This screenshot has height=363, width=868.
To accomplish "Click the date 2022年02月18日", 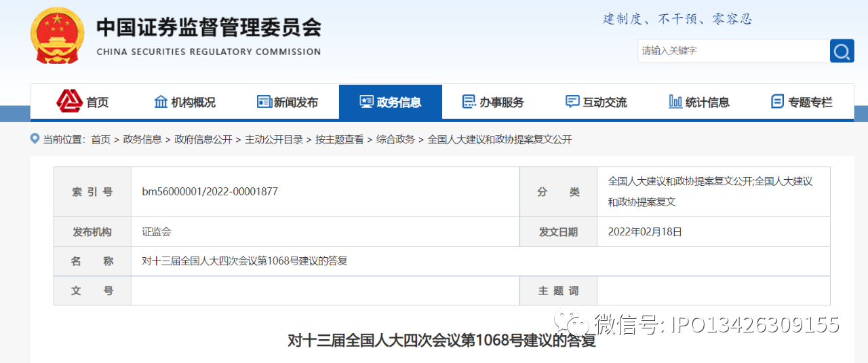I will (645, 232).
